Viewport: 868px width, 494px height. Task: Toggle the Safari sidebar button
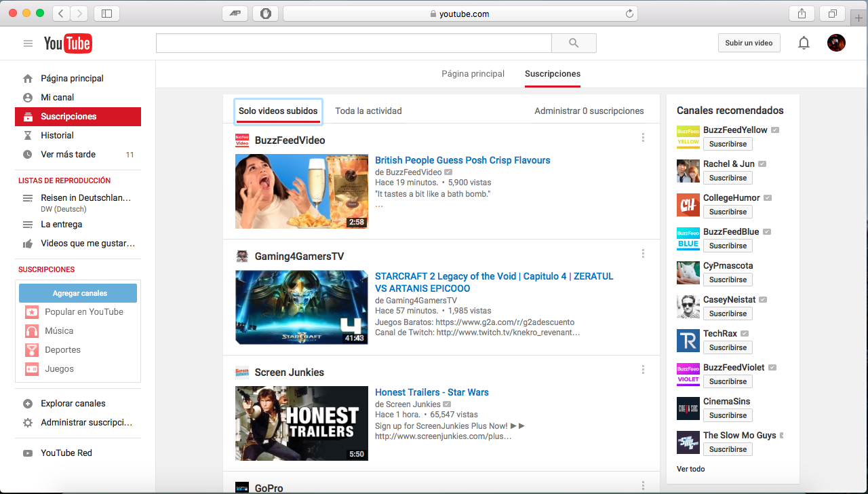tap(106, 14)
